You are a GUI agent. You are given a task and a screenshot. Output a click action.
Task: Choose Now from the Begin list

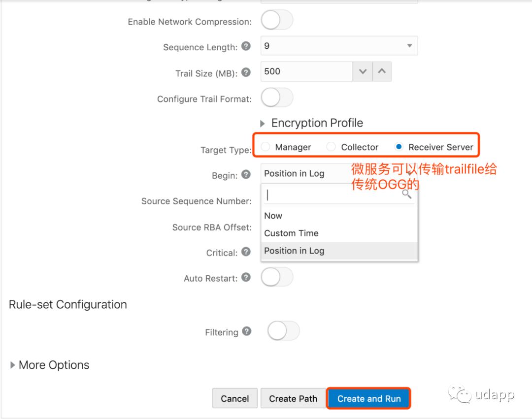(273, 216)
